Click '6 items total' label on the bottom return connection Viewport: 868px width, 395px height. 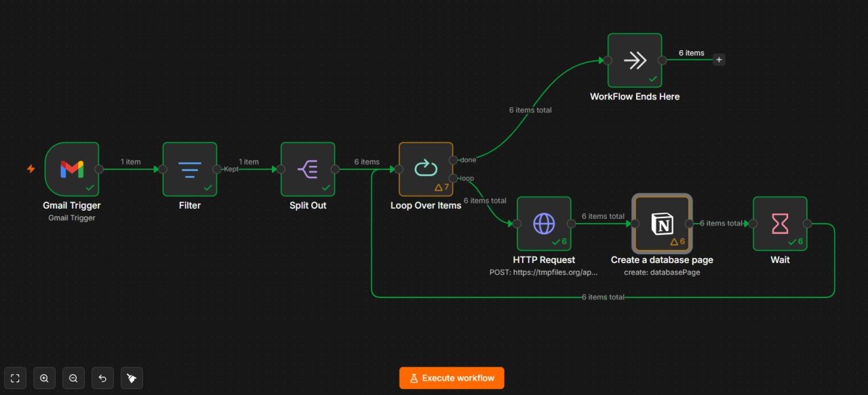pos(603,297)
